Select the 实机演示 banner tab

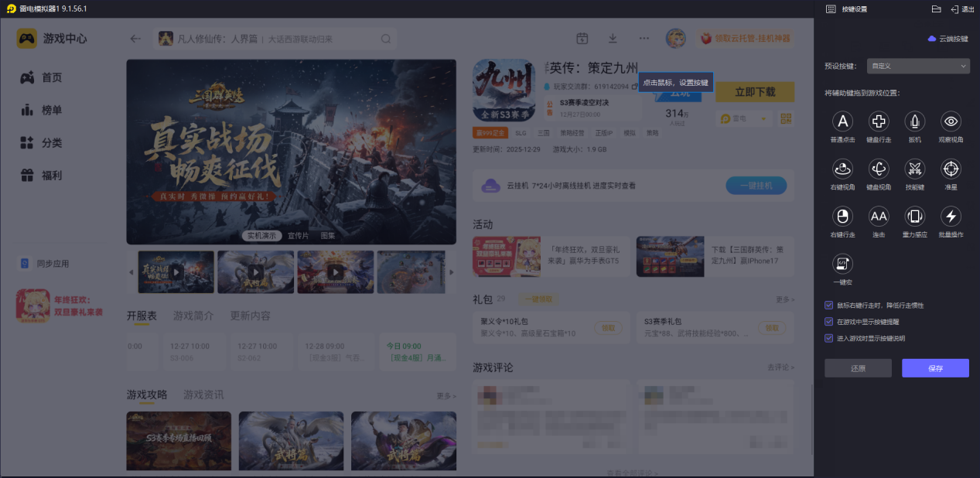261,235
